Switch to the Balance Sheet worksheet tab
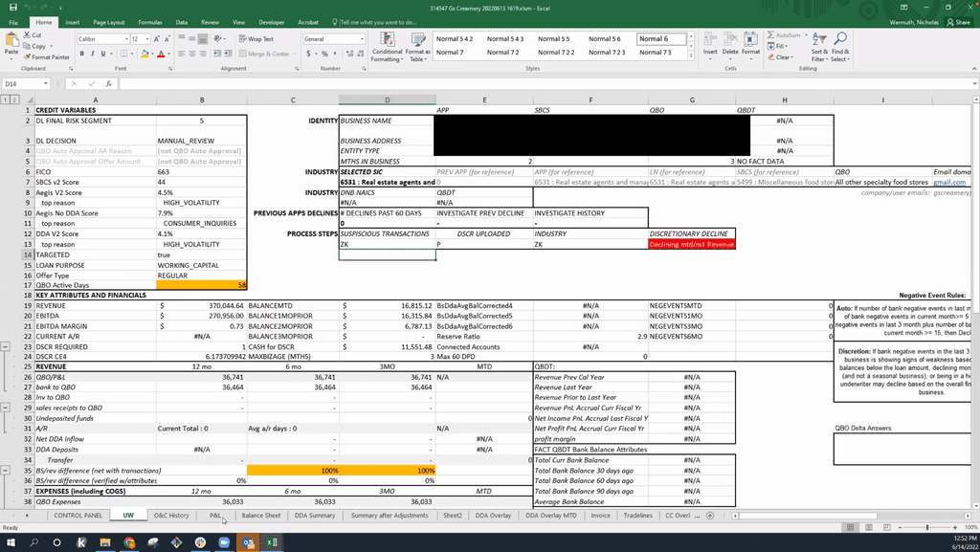The height and width of the screenshot is (552, 980). pyautogui.click(x=260, y=516)
